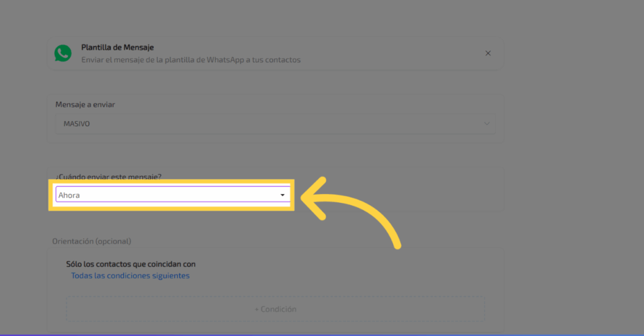Click the Plantilla de Mensaje title

(x=118, y=47)
